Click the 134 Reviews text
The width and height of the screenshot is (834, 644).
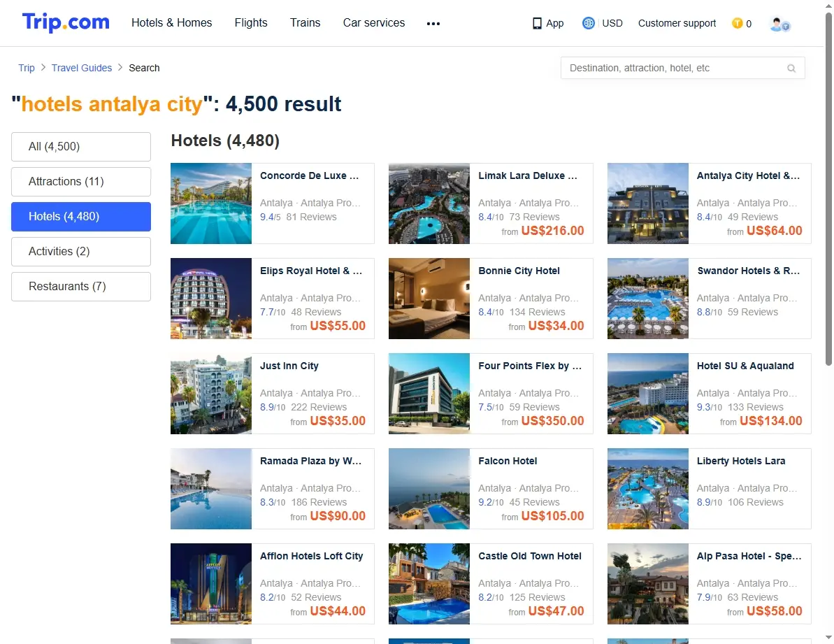point(537,312)
